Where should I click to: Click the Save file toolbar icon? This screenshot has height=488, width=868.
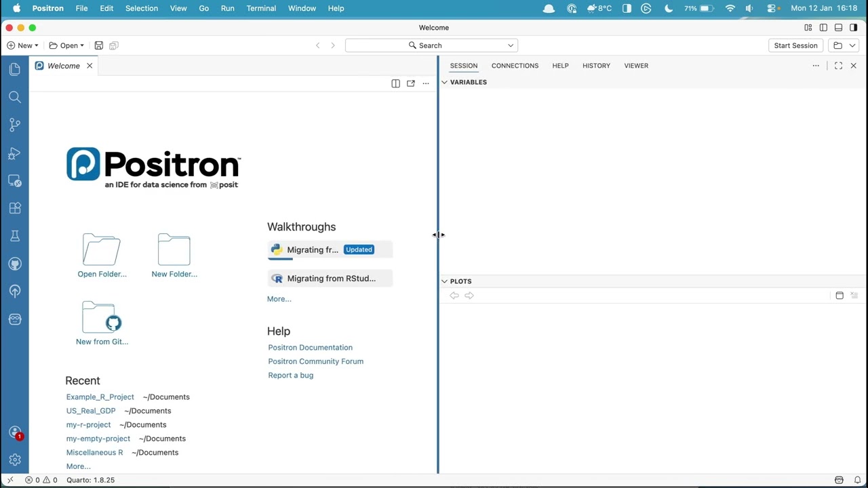pos(98,45)
